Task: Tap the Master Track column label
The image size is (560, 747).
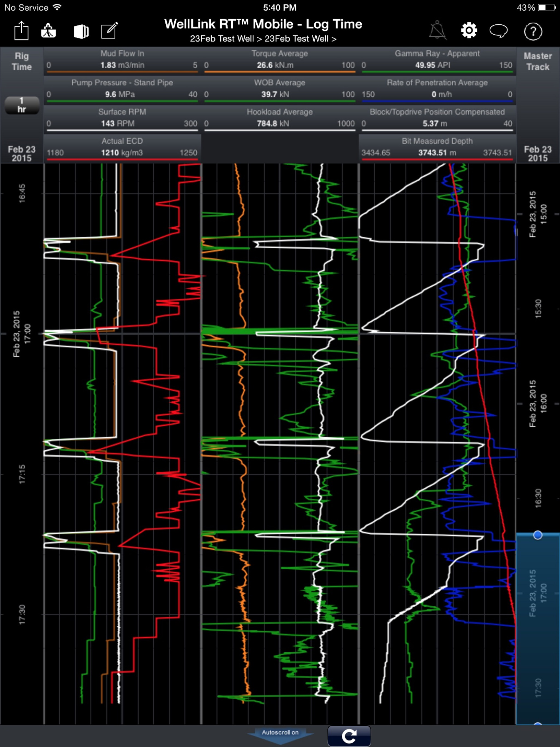Action: tap(538, 62)
